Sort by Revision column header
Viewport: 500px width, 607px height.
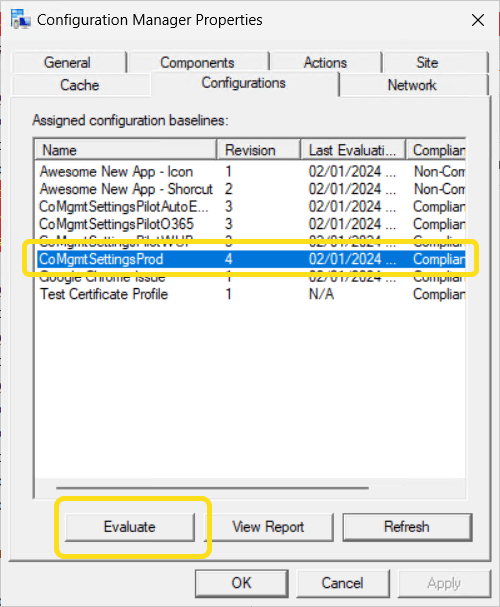coord(259,150)
